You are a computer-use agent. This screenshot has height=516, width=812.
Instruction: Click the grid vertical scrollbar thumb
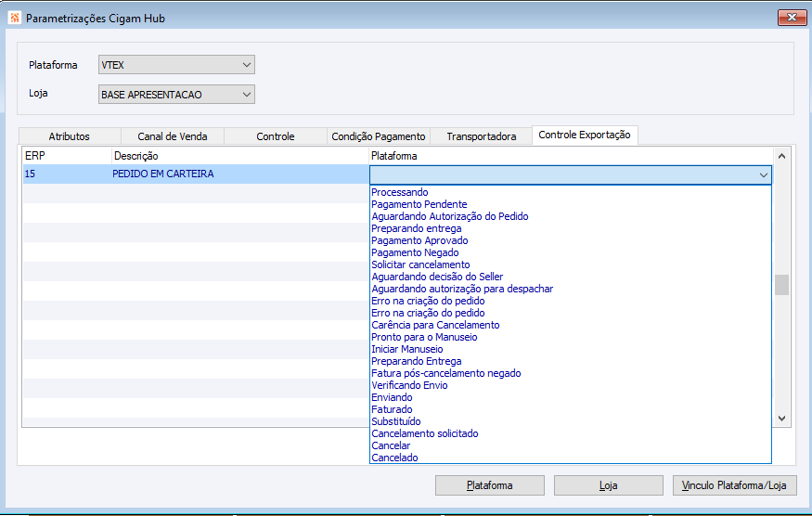point(782,285)
